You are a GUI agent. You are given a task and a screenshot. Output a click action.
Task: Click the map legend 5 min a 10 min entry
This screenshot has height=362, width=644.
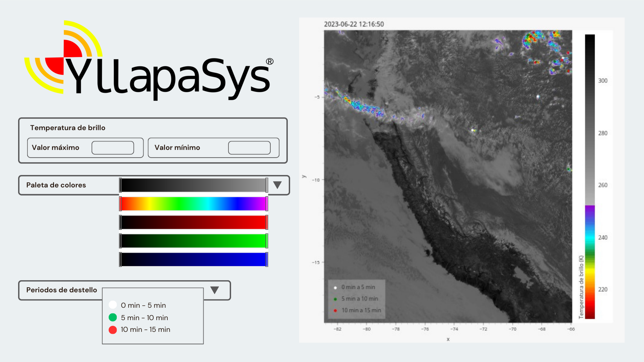point(359,299)
